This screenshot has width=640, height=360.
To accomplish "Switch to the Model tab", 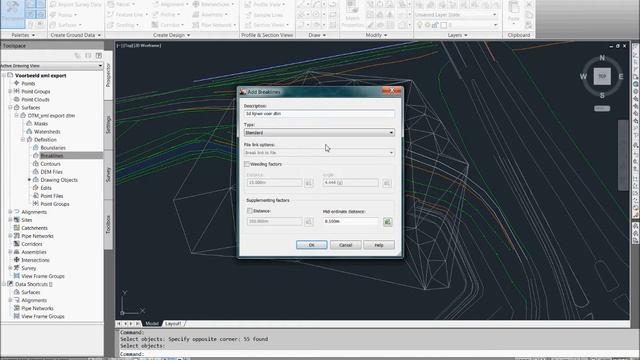I will point(152,324).
